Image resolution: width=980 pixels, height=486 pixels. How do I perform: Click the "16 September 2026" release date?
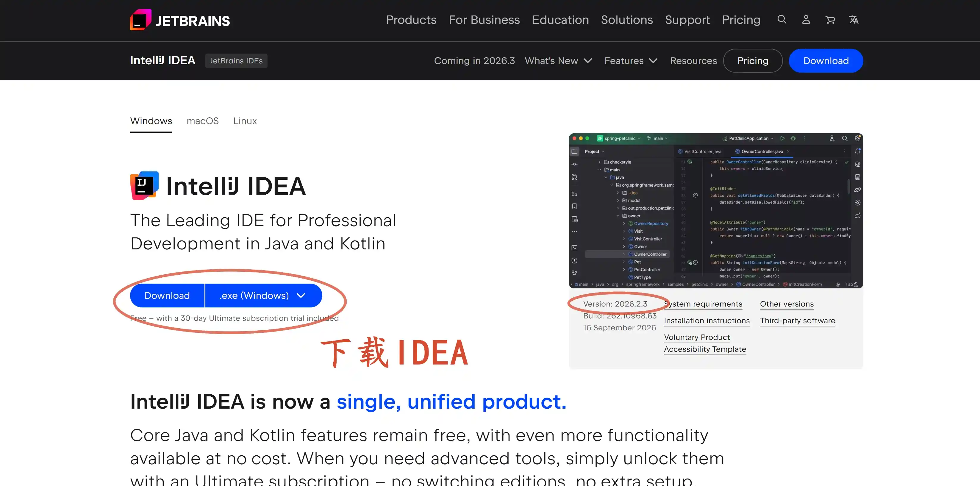point(620,328)
